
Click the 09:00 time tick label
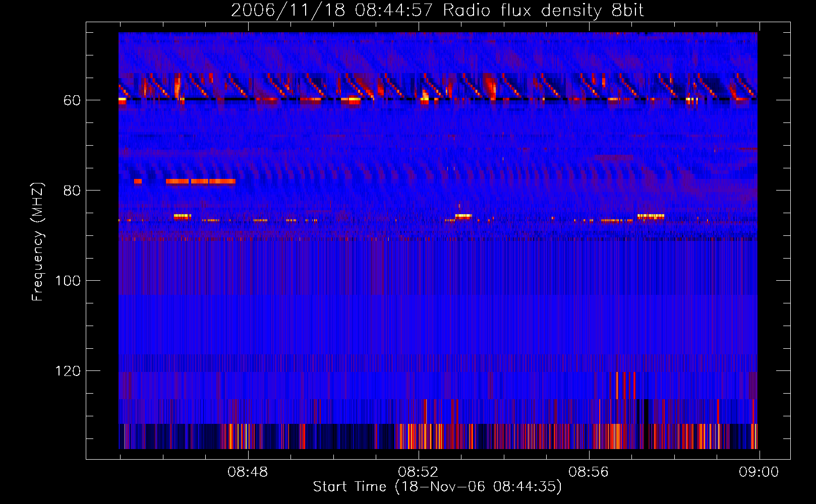click(x=759, y=472)
